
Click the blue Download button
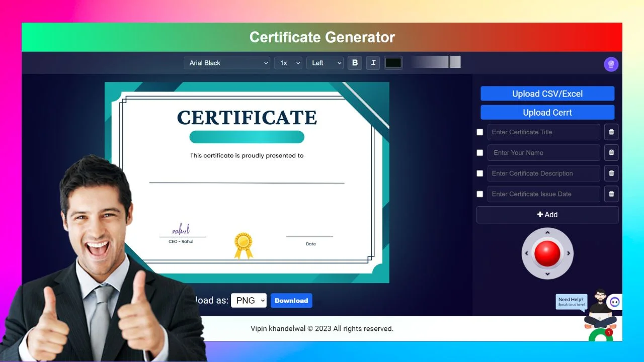(291, 301)
